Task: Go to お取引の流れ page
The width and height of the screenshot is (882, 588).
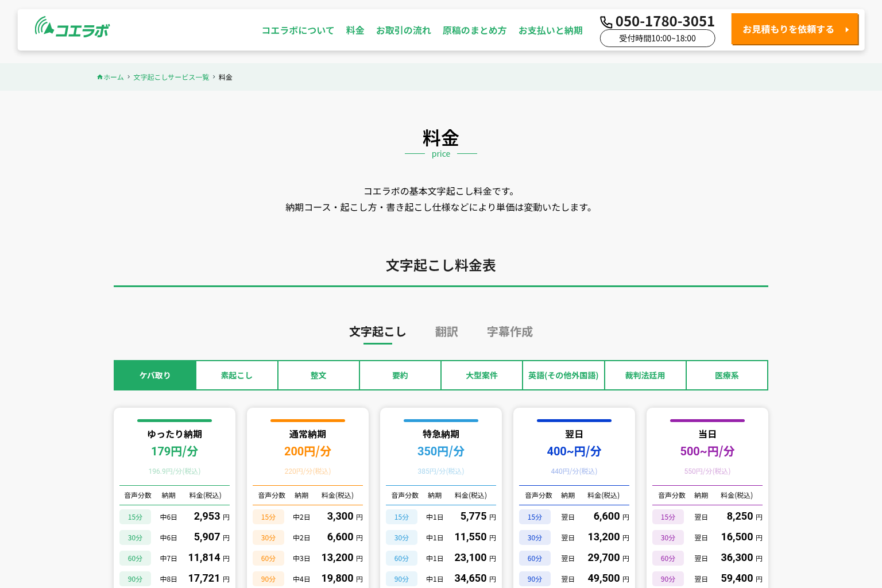Action: 404,30
